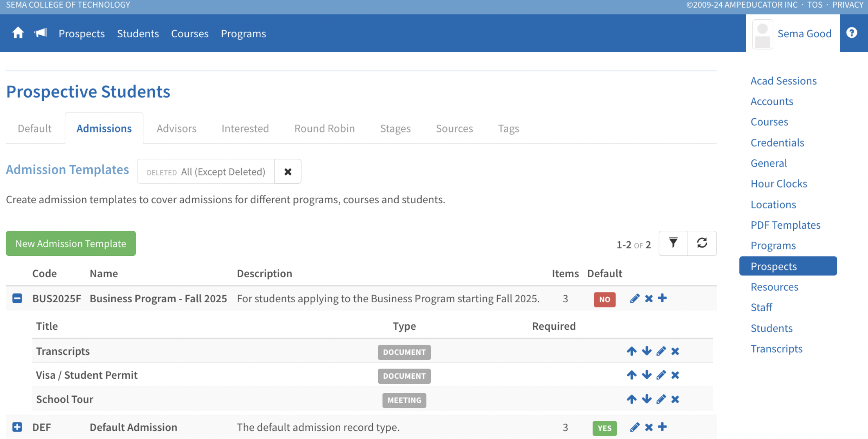Open the Stages tab

click(x=395, y=128)
